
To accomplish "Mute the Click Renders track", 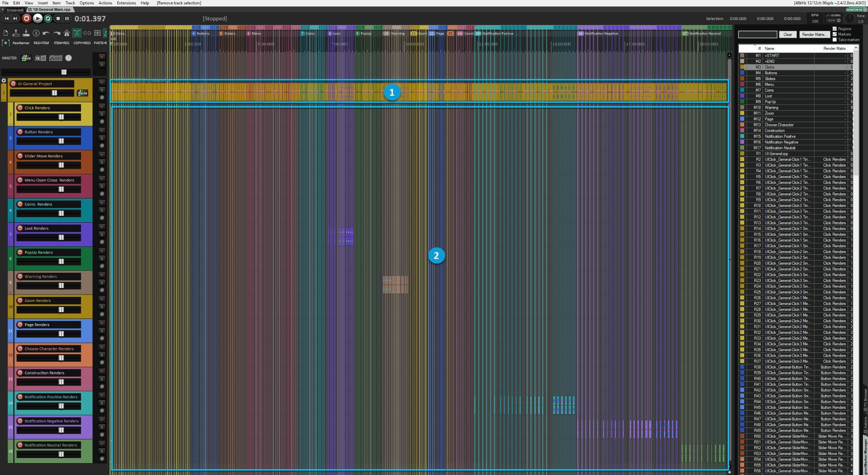I will click(x=102, y=106).
